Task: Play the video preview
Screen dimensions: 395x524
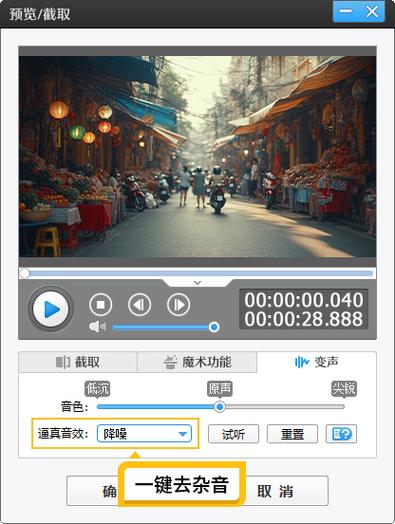Action: [x=50, y=309]
